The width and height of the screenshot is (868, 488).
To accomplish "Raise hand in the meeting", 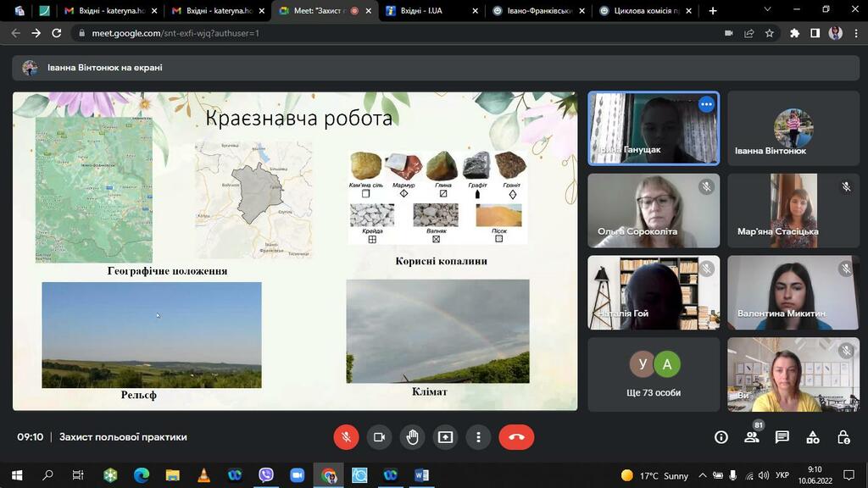I will pos(413,437).
